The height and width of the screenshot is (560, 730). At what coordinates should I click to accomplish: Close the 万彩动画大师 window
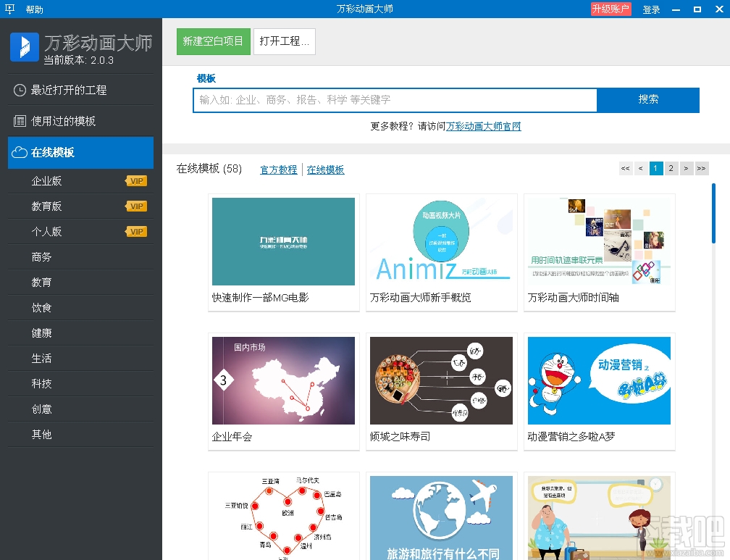click(719, 9)
